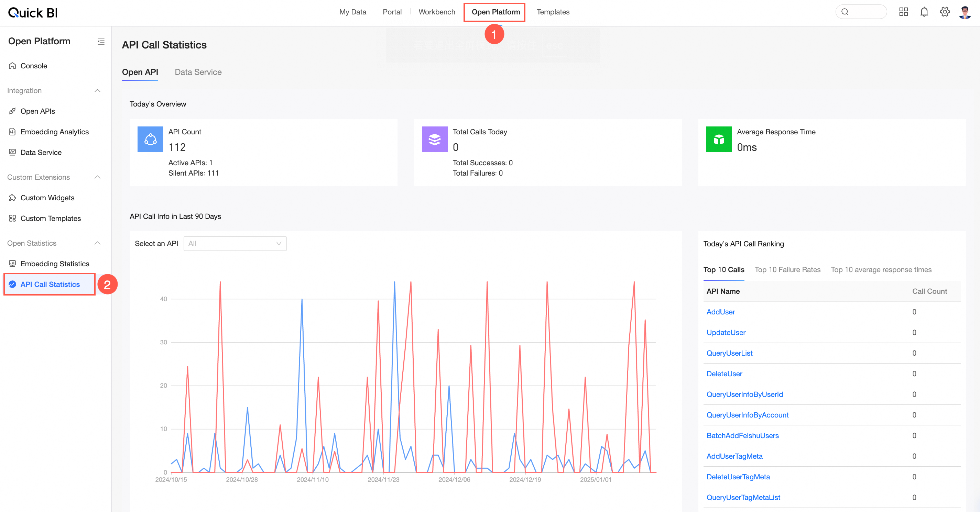
Task: Open the QueryUserInfoByAccount link
Action: pyautogui.click(x=748, y=415)
